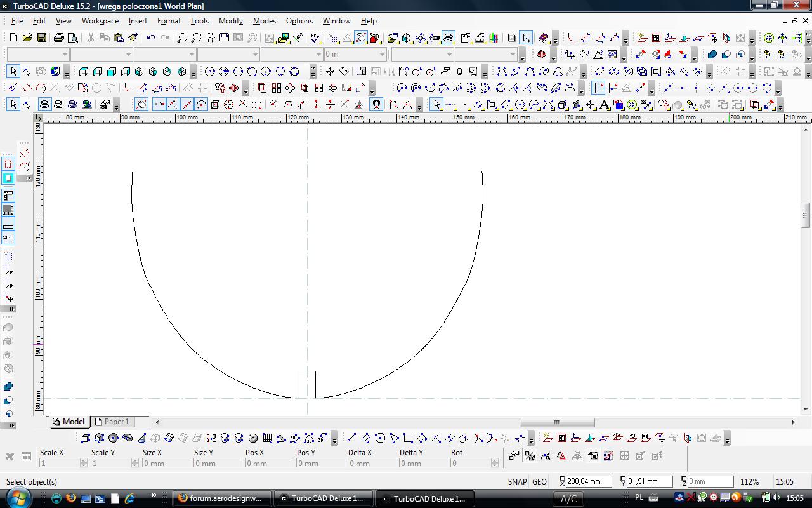Select the Text tool letter A icon
812x508 pixels.
click(605, 104)
